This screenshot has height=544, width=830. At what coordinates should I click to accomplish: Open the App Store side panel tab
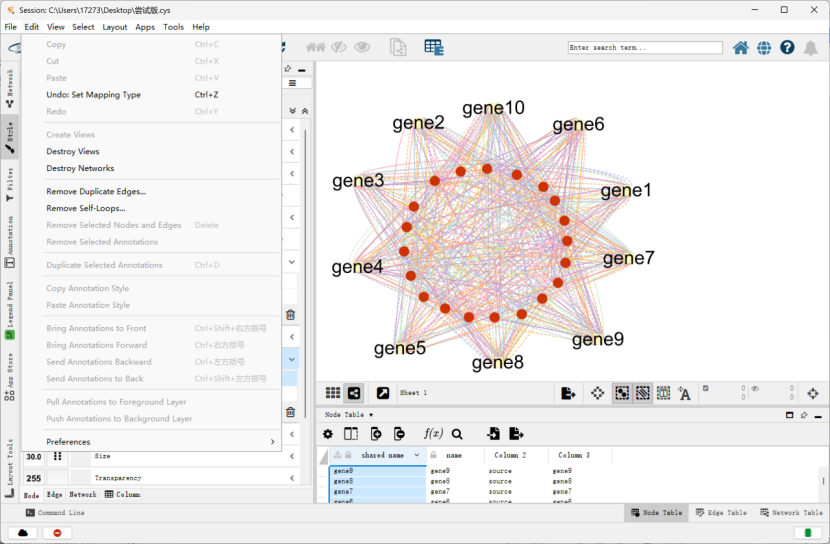tap(10, 377)
